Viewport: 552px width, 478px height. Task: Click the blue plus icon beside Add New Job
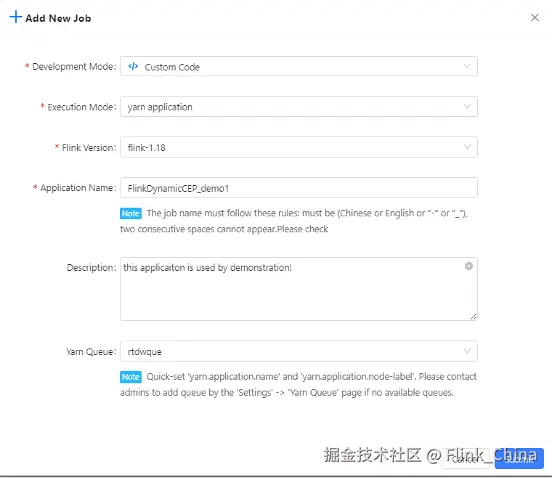coord(15,17)
